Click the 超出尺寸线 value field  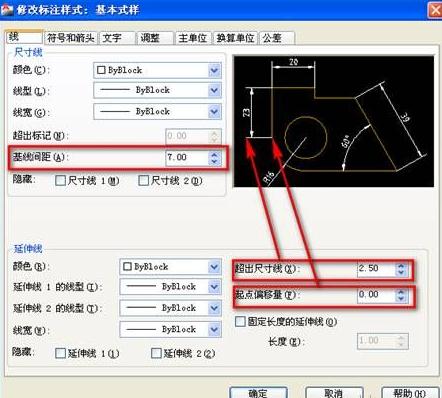coord(376,268)
